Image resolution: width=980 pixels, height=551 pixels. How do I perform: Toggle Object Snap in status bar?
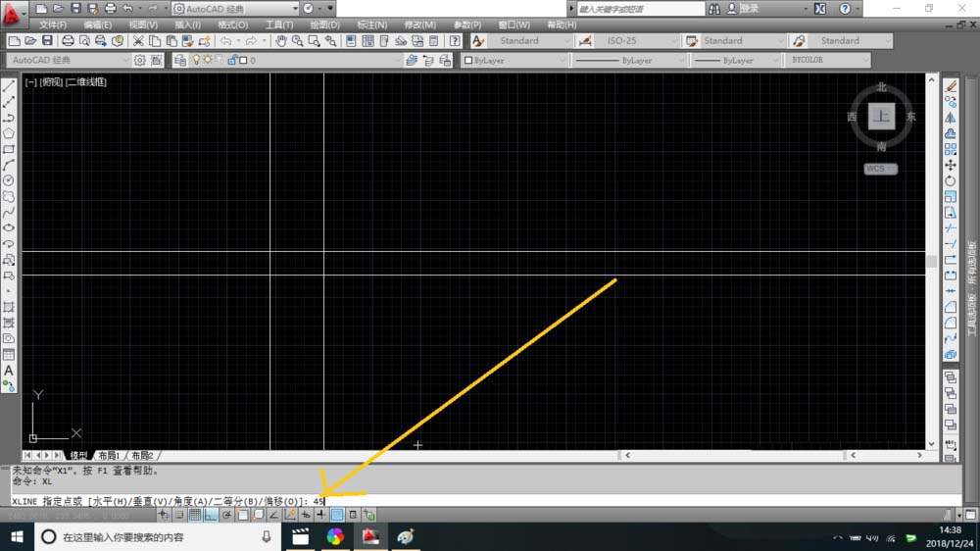tap(242, 515)
